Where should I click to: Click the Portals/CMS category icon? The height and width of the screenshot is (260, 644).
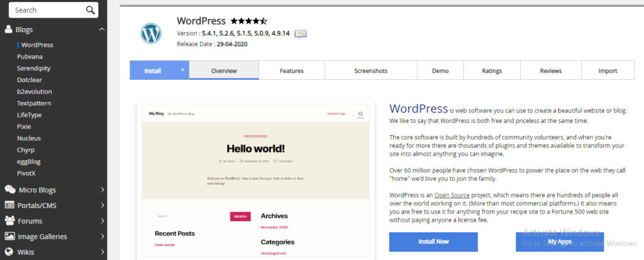click(x=9, y=205)
